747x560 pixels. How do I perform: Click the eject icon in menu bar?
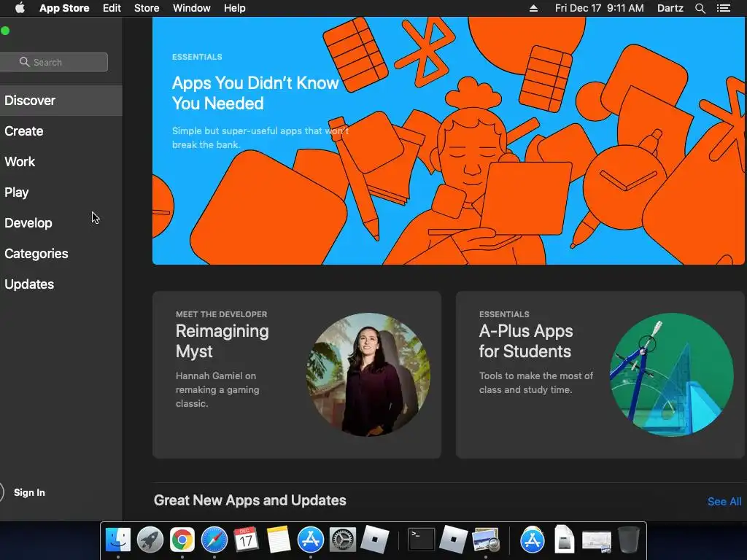[533, 8]
